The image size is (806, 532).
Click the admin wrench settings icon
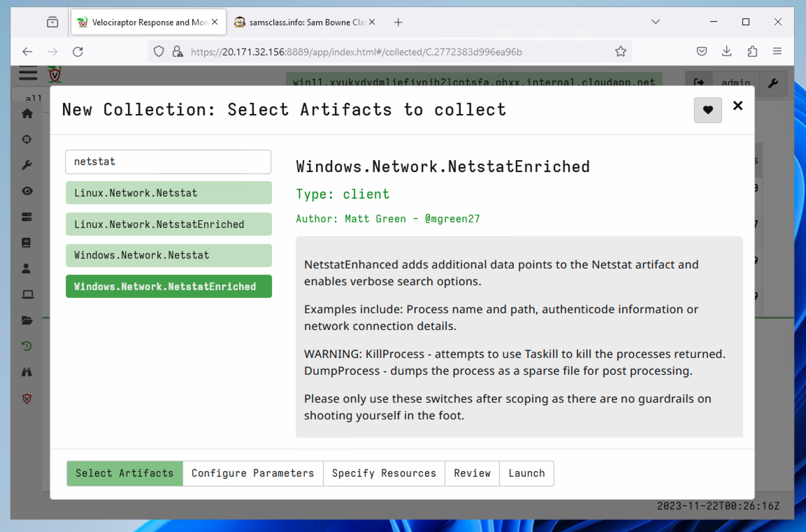click(x=772, y=83)
